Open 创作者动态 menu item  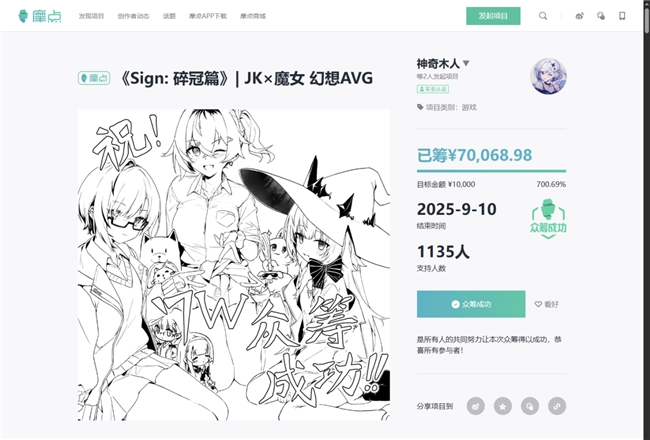click(133, 16)
